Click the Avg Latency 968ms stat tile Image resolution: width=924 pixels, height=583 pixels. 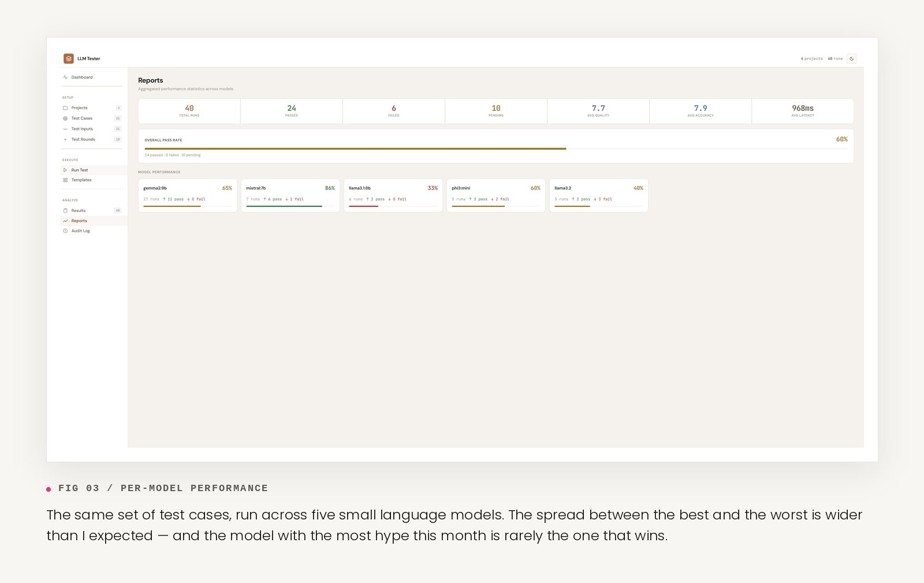point(803,111)
